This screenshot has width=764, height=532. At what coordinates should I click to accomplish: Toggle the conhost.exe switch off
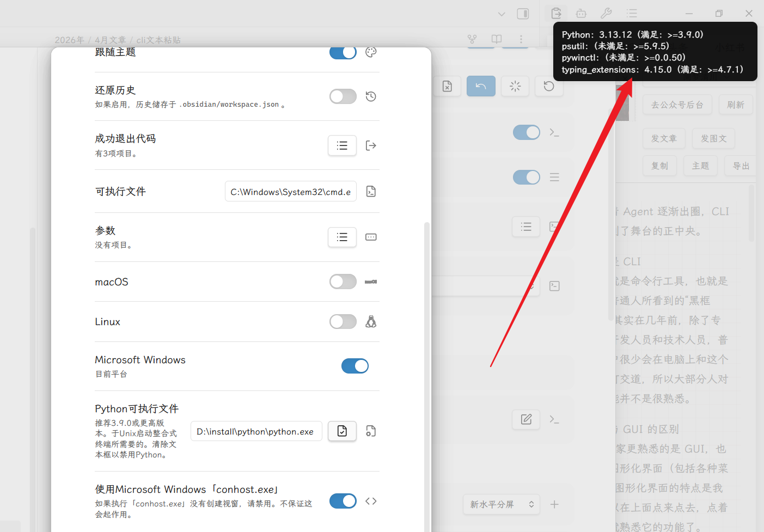click(x=343, y=501)
